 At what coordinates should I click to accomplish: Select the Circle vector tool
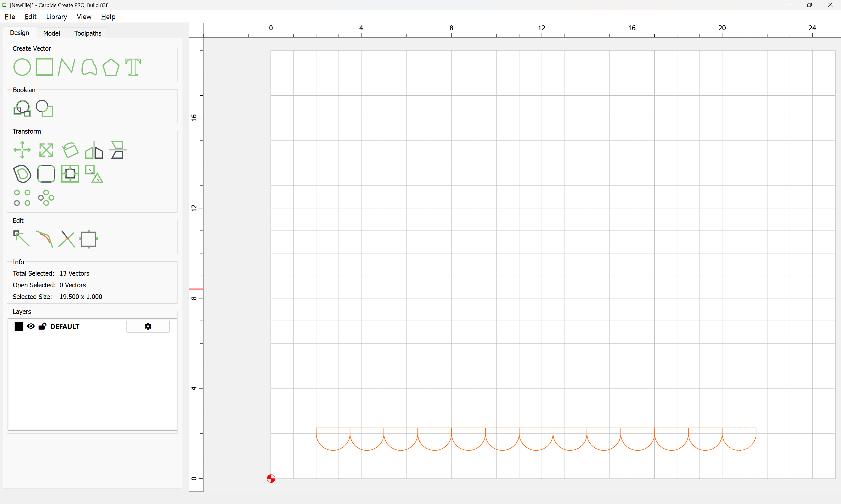point(22,67)
